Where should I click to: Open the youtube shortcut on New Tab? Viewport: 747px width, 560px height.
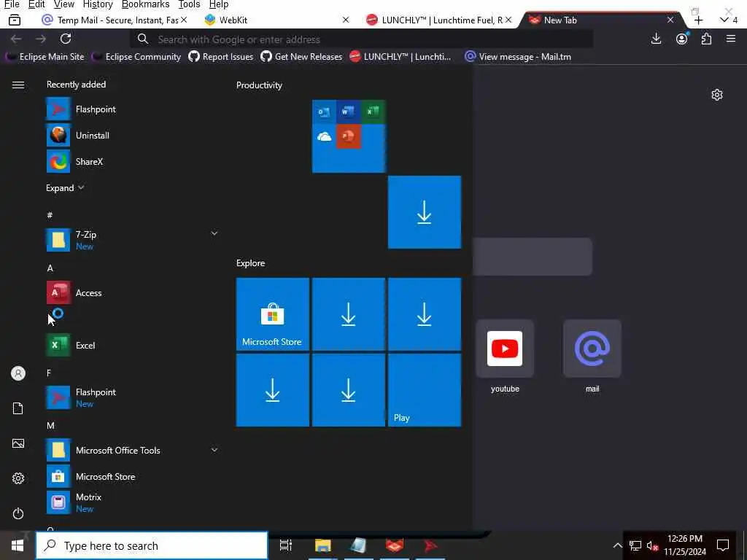(x=505, y=356)
